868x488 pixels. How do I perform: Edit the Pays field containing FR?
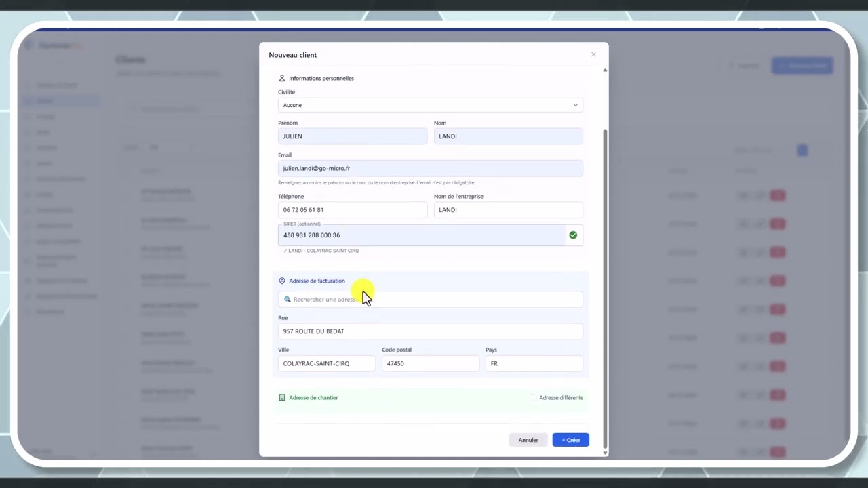(534, 363)
